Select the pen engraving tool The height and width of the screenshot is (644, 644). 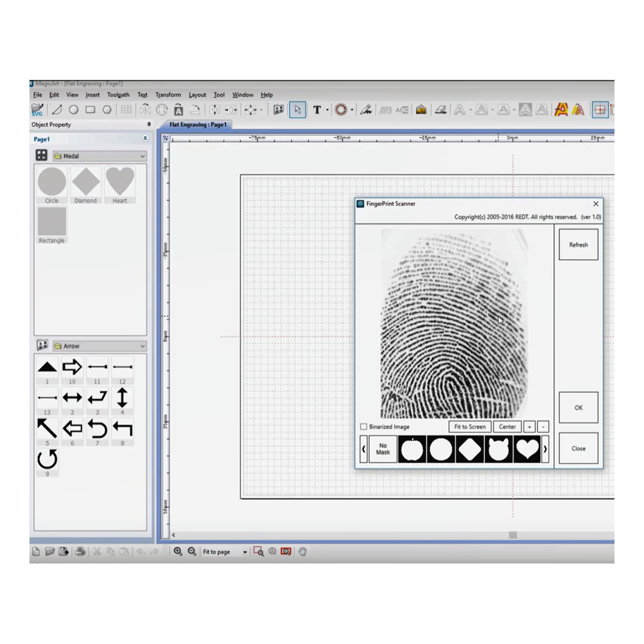365,109
